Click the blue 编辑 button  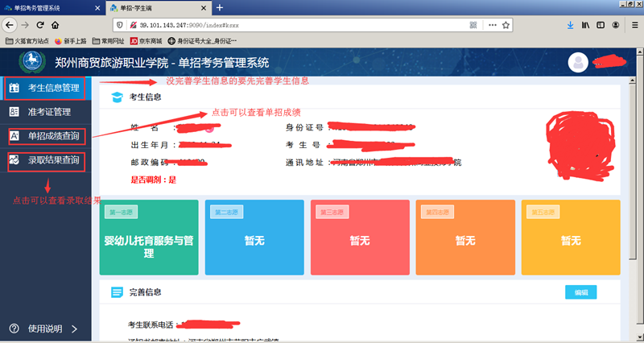tap(580, 292)
